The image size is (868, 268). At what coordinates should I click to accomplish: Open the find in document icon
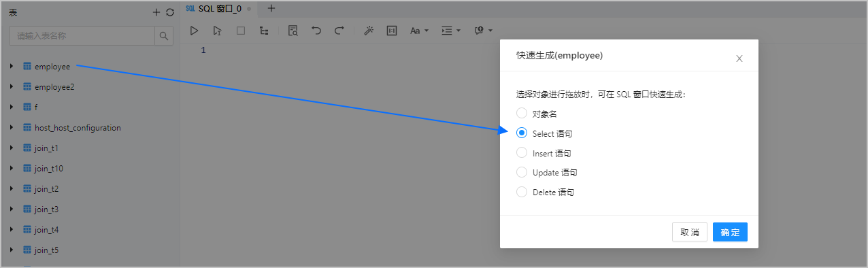(x=293, y=31)
